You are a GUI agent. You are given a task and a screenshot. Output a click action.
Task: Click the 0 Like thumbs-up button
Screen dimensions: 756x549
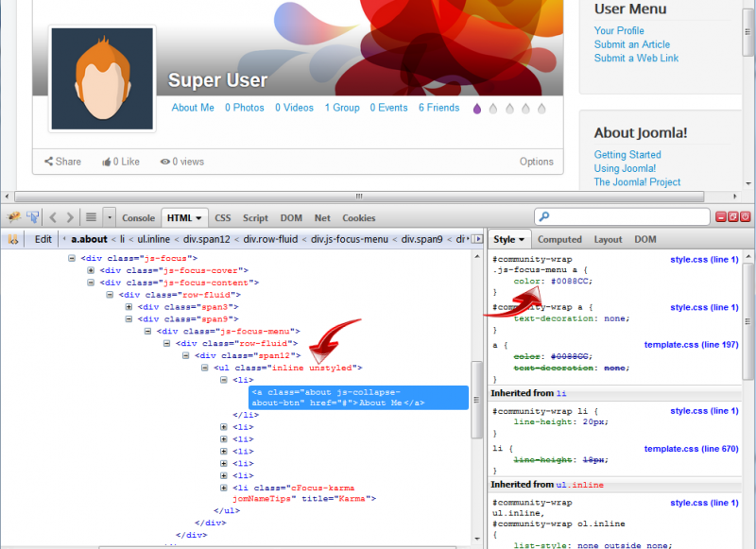click(x=121, y=162)
